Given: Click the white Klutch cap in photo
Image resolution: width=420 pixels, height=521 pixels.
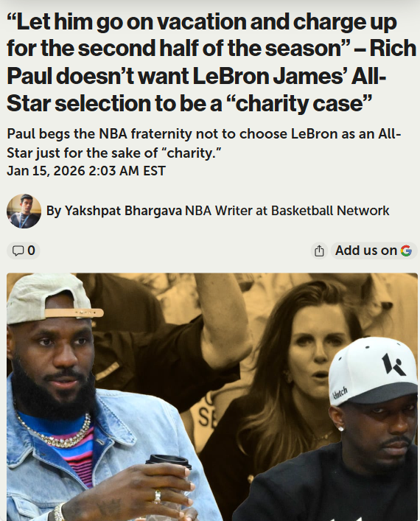Looking at the screenshot, I should [373, 371].
